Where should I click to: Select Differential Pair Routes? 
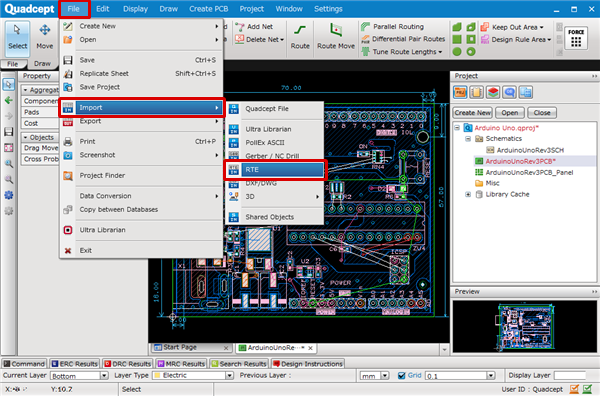coord(403,39)
